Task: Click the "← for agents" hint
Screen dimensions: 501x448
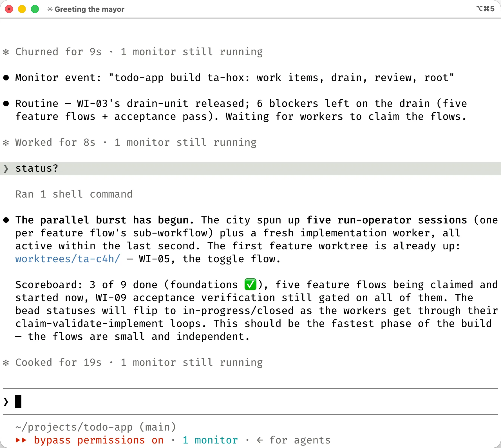Action: coord(293,440)
